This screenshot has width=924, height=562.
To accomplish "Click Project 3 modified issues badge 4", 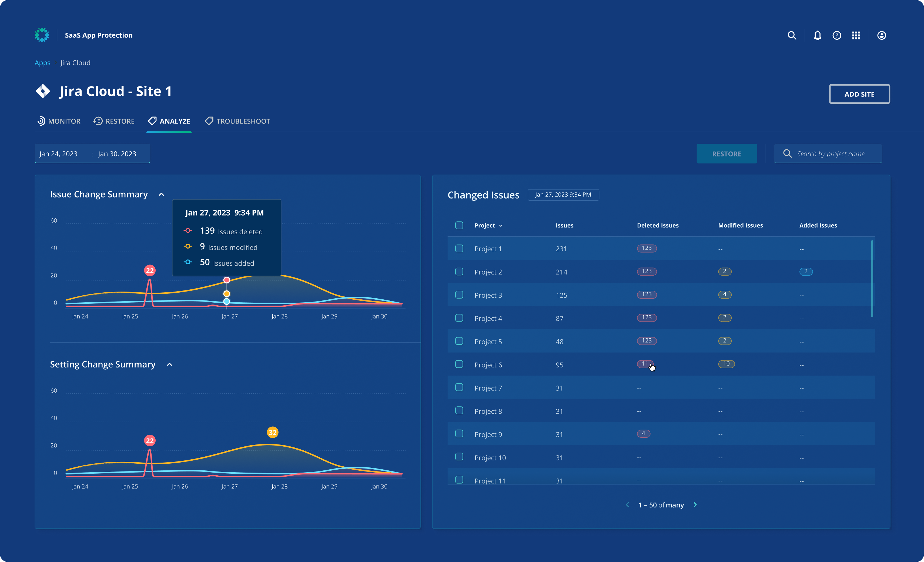I will click(x=725, y=295).
